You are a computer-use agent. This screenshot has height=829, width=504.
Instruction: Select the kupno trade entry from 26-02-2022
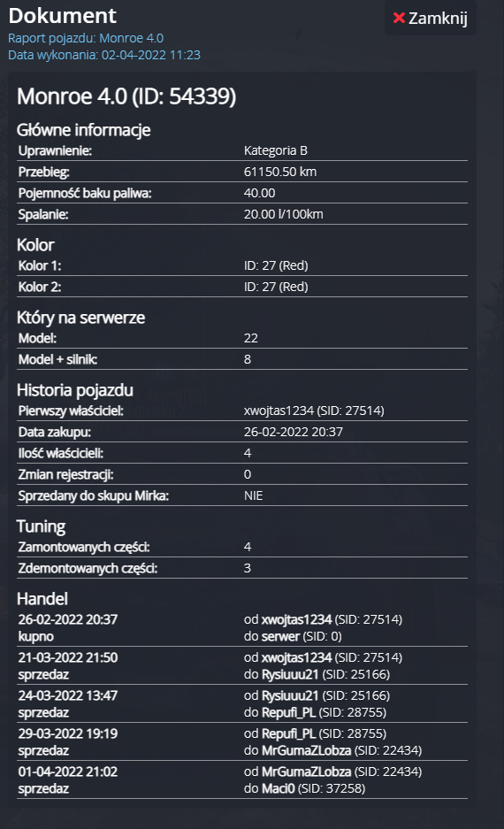[242, 627]
